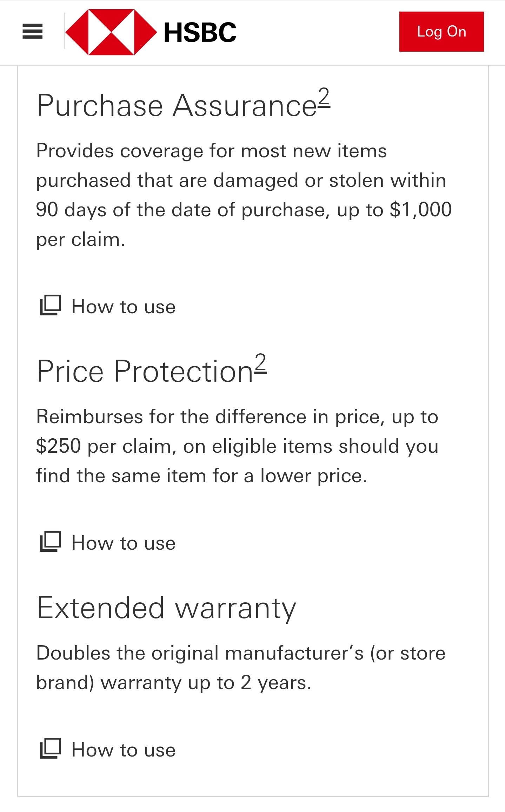Viewport: 505px width, 812px height.
Task: Open Price Protection "How to use" link
Action: click(123, 543)
